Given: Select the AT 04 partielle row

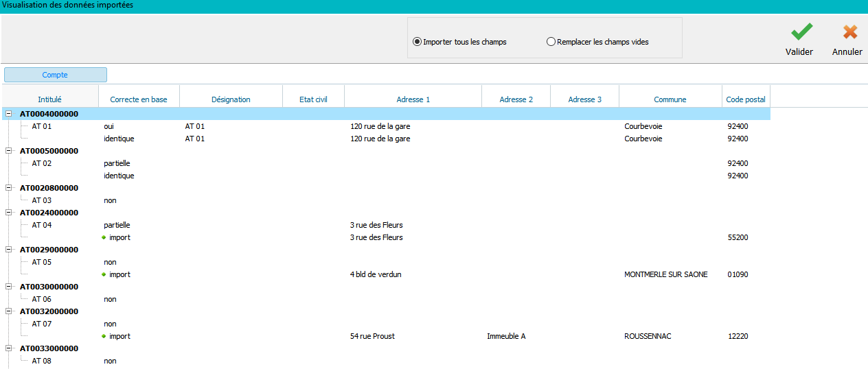Looking at the screenshot, I should pyautogui.click(x=117, y=225).
